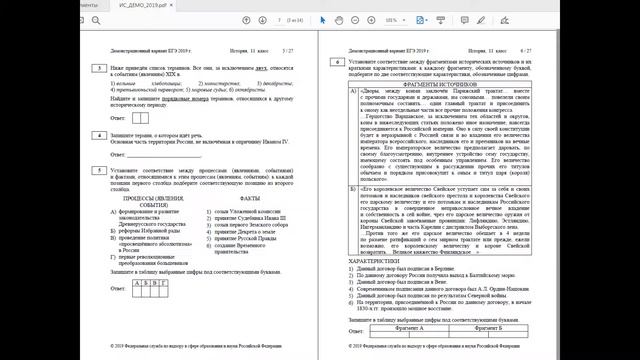Click fact 'принятие Русской Правды'
This screenshot has width=640, height=360.
point(245,238)
